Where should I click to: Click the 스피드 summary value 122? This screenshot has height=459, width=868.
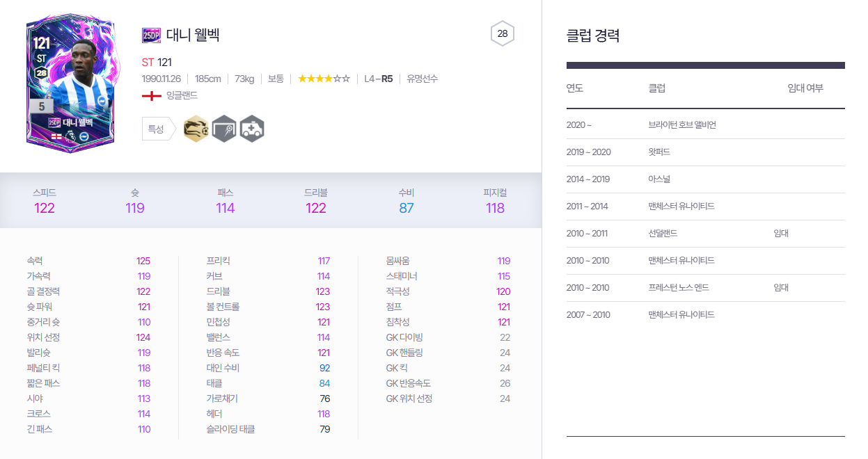coord(45,208)
